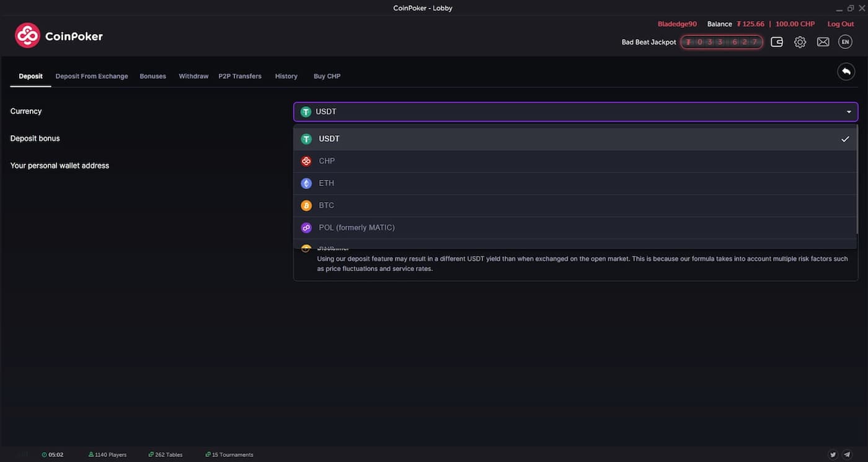Select ETH from the currency list
Viewport: 868px width, 462px height.
click(x=575, y=184)
